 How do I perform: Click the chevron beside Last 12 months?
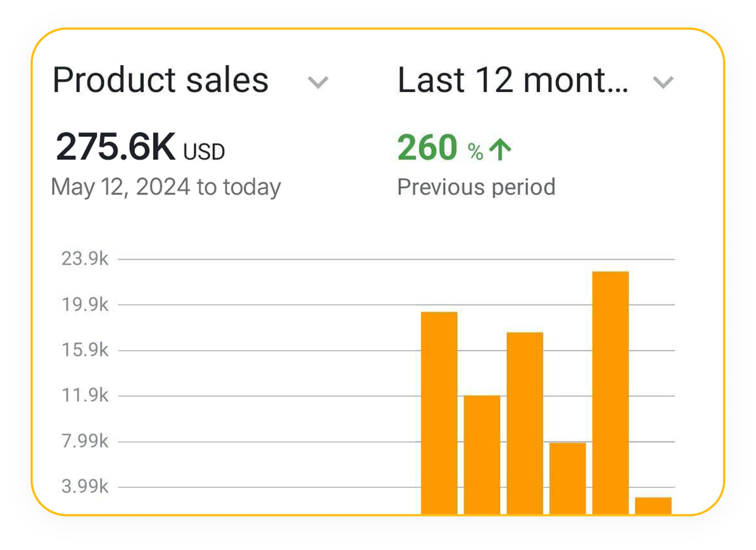(663, 83)
